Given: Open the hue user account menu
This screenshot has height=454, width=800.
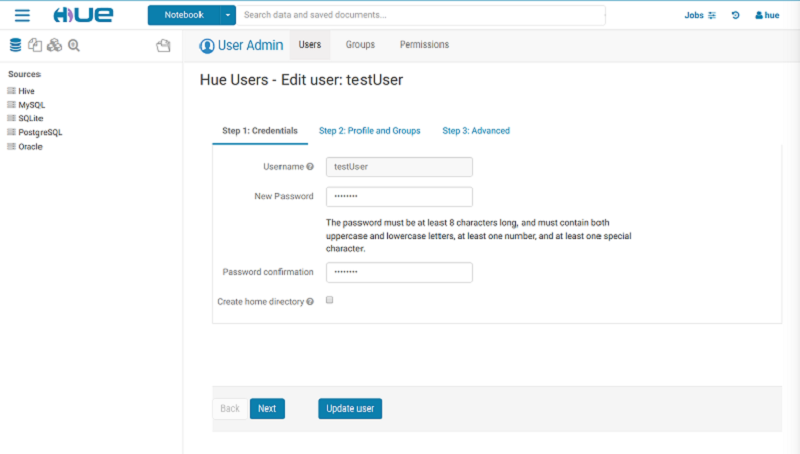Looking at the screenshot, I should (767, 15).
